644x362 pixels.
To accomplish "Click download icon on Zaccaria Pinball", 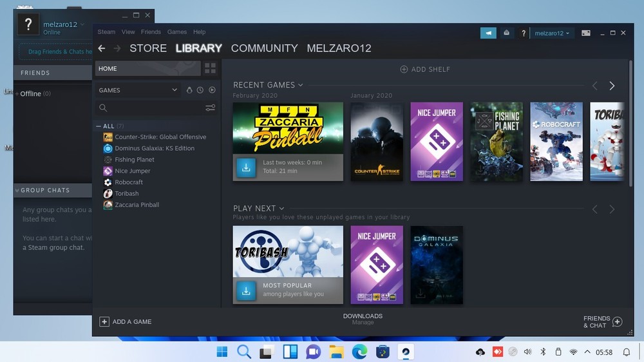I will (245, 167).
